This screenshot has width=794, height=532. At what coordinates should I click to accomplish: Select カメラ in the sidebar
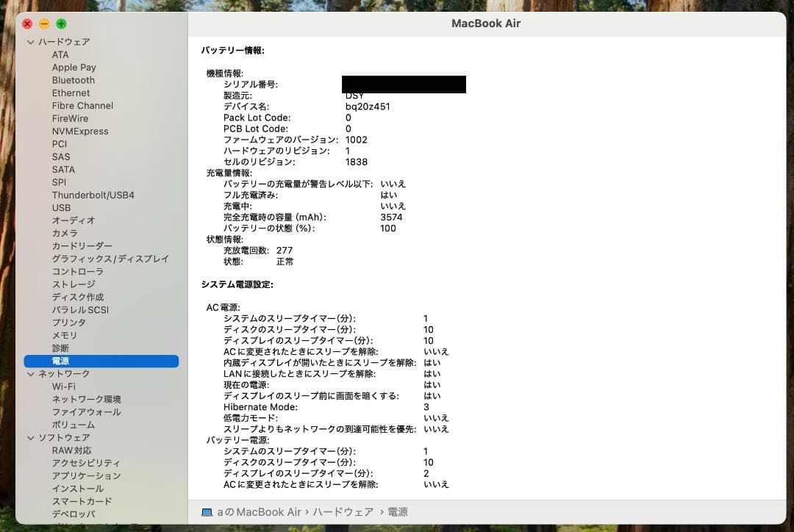pyautogui.click(x=65, y=234)
